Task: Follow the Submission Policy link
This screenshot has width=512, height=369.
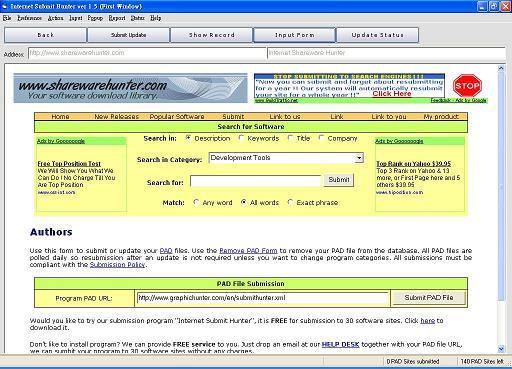Action: pos(118,265)
